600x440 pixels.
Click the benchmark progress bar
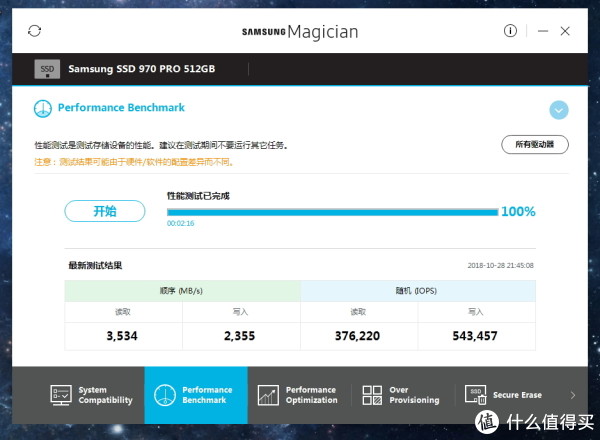coord(333,212)
